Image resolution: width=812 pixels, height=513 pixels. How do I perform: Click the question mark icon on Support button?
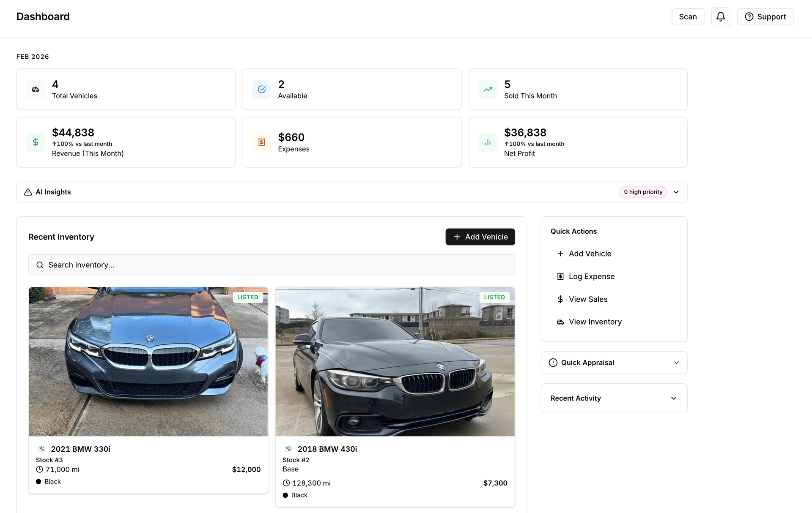pyautogui.click(x=749, y=16)
